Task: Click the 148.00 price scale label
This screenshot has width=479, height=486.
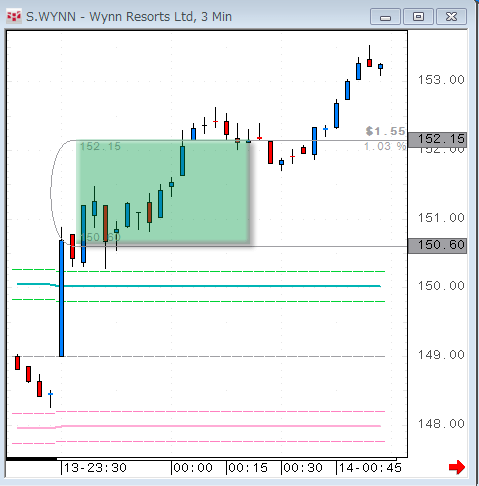Action: pyautogui.click(x=441, y=424)
